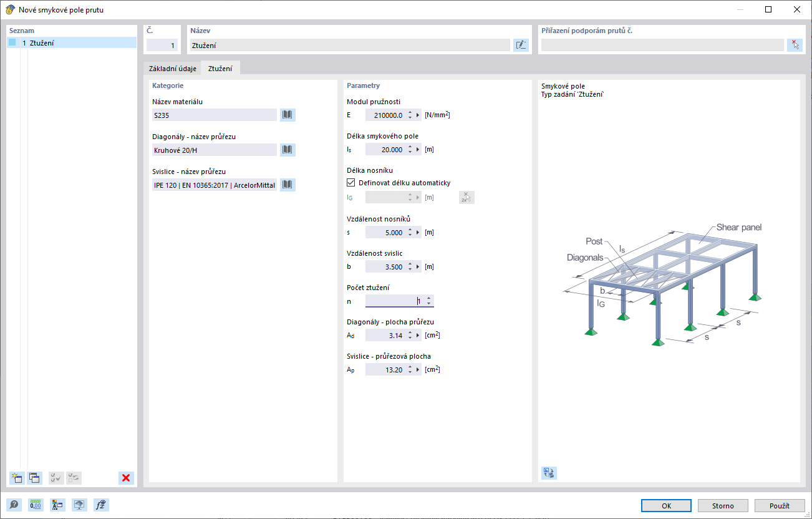Click the spinner arrows of Počet ztužení n

coord(428,301)
